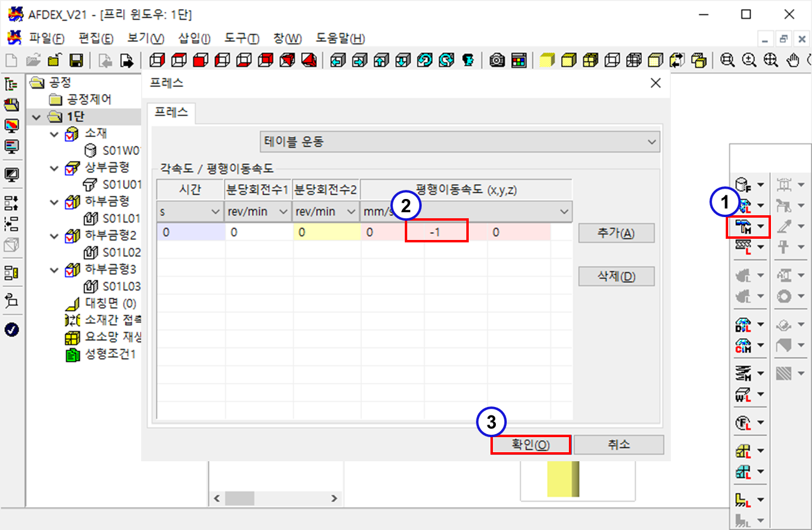Click the 확인(O) button
The width and height of the screenshot is (812, 530).
pyautogui.click(x=530, y=445)
